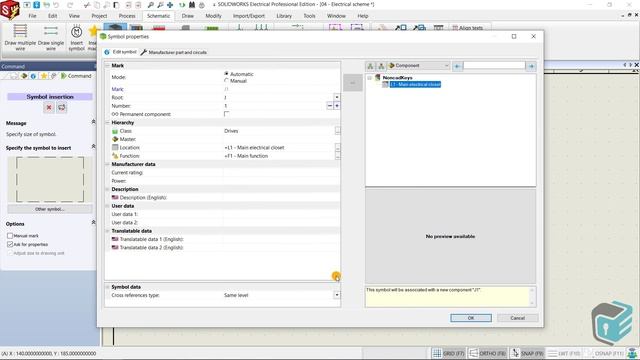640x360 pixels.
Task: Toggle GRID (F7) in status bar
Action: coord(448,353)
